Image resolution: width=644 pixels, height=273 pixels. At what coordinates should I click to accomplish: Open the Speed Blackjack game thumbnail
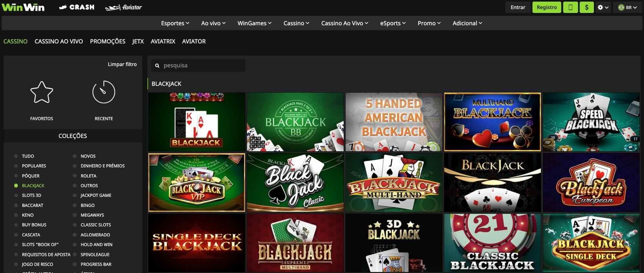591,122
